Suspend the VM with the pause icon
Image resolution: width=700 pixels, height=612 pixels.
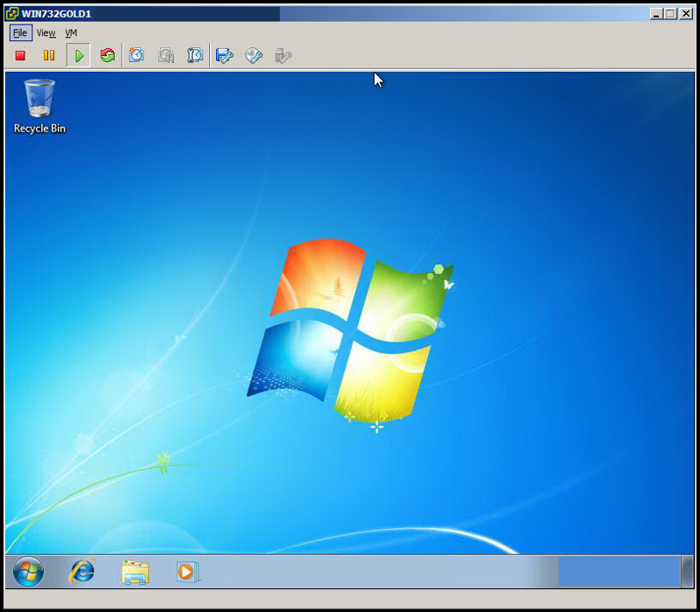click(x=49, y=55)
